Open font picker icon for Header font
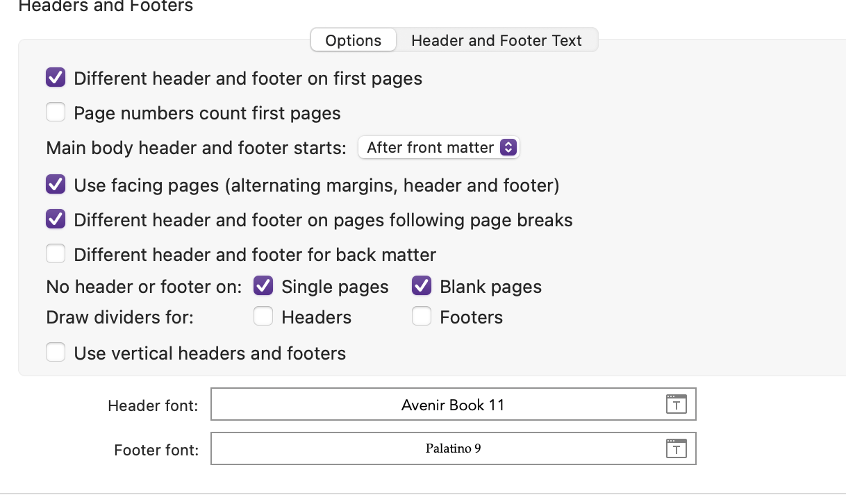 point(676,405)
